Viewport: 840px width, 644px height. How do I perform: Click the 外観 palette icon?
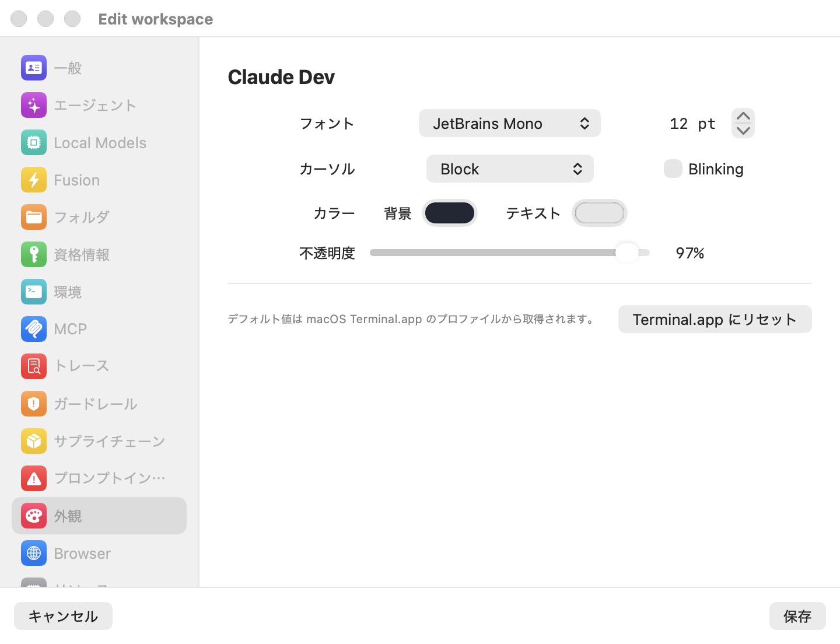tap(34, 516)
